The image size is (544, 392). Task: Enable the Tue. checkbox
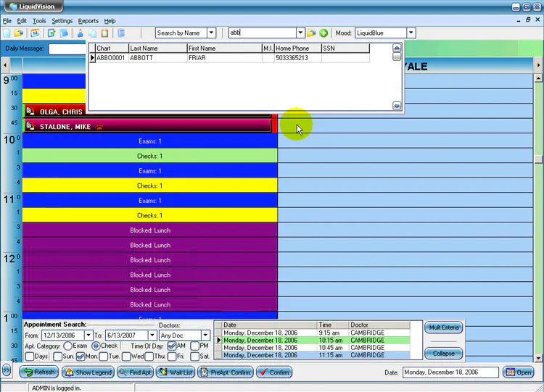[x=104, y=356]
